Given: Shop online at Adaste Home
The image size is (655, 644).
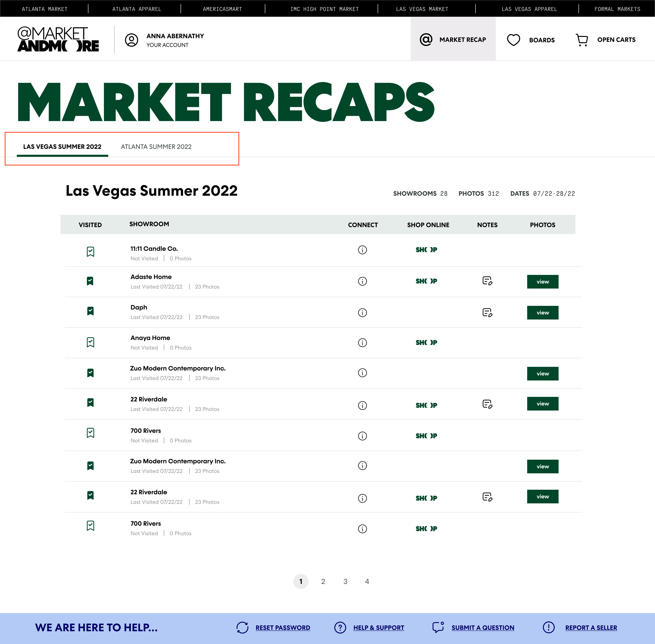Looking at the screenshot, I should click(426, 281).
